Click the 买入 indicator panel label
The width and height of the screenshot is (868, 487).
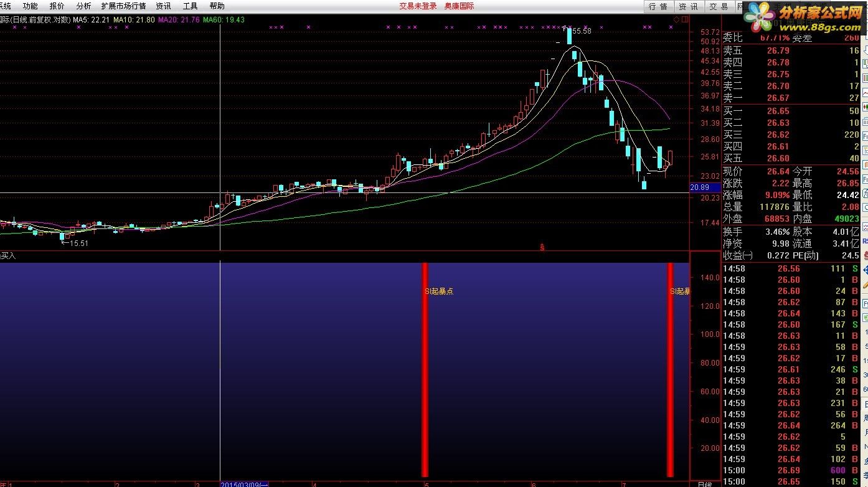[9, 256]
